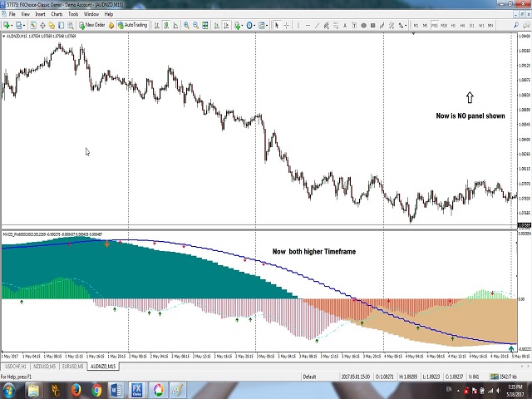Switch chart to M1 timeframe
The height and width of the screenshot is (399, 532).
click(416, 26)
